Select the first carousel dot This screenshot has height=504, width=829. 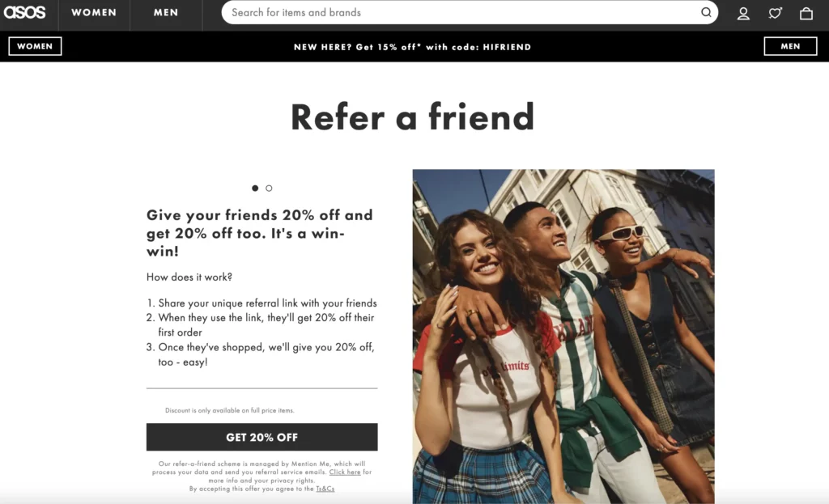click(255, 188)
